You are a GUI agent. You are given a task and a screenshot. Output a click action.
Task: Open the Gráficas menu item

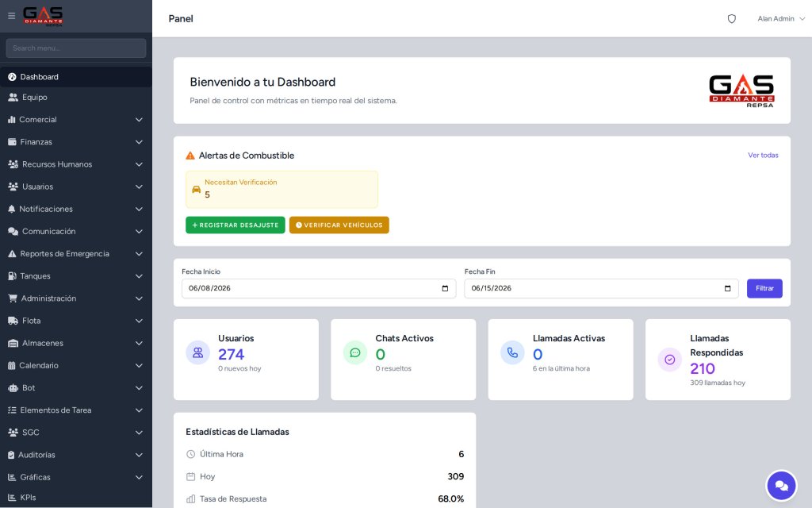point(76,477)
